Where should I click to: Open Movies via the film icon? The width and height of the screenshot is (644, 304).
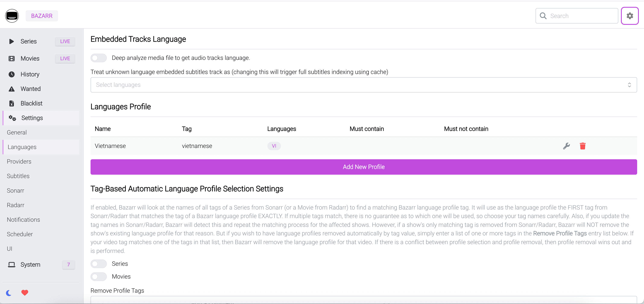tap(12, 58)
